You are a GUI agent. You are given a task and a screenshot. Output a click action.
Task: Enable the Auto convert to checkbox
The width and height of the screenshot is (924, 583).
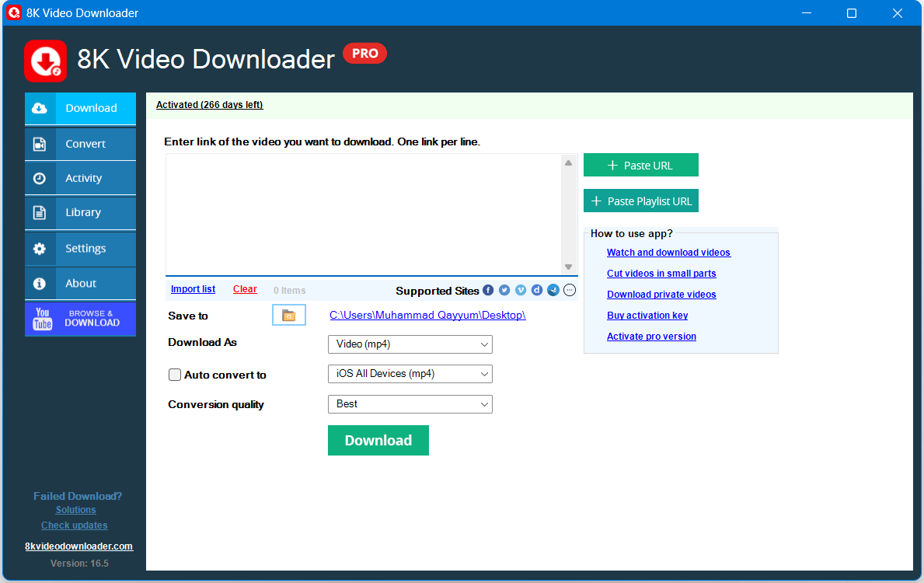tap(174, 375)
